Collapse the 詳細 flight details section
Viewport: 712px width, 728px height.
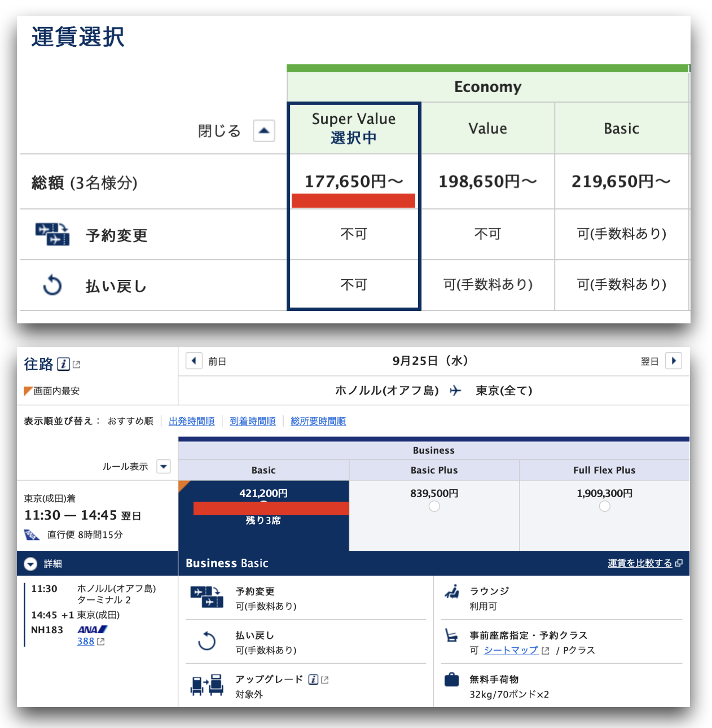coord(30,564)
